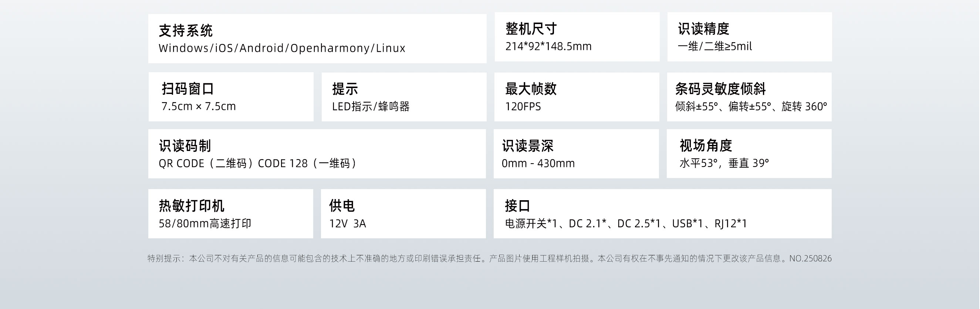
Task: Open the 扫码窗口 7.5cm × 7.5cm card
Action: [231, 97]
